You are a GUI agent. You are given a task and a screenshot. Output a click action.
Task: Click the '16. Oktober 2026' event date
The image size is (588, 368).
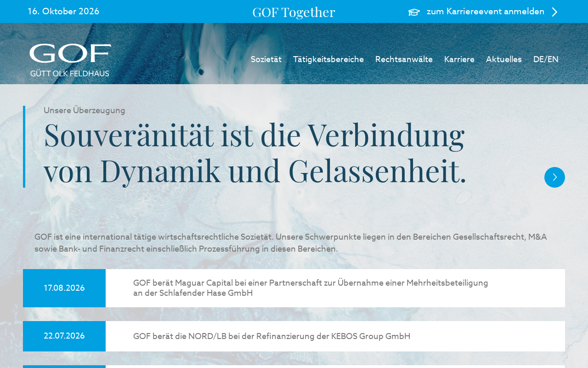click(x=63, y=11)
